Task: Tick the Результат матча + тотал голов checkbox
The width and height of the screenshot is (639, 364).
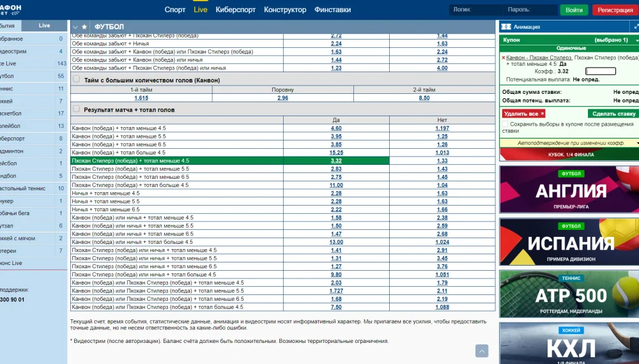Action: (x=77, y=109)
